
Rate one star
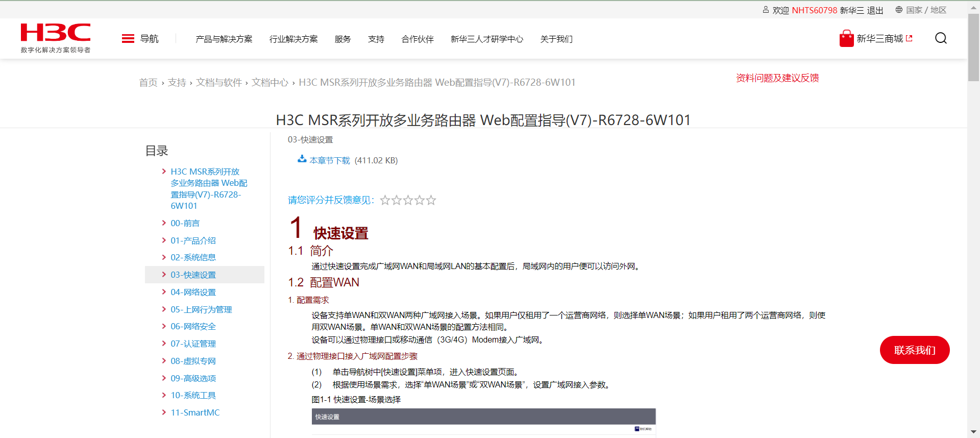click(x=385, y=200)
